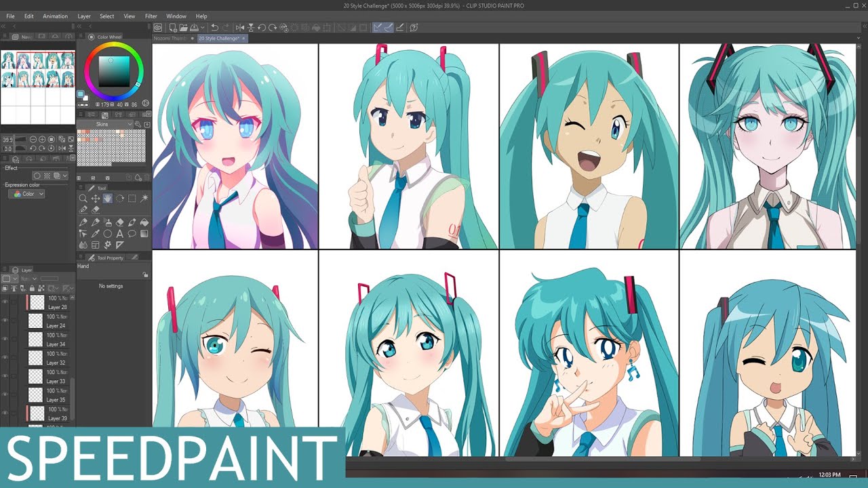The width and height of the screenshot is (868, 488).
Task: Open the Filter menu
Action: (x=151, y=16)
